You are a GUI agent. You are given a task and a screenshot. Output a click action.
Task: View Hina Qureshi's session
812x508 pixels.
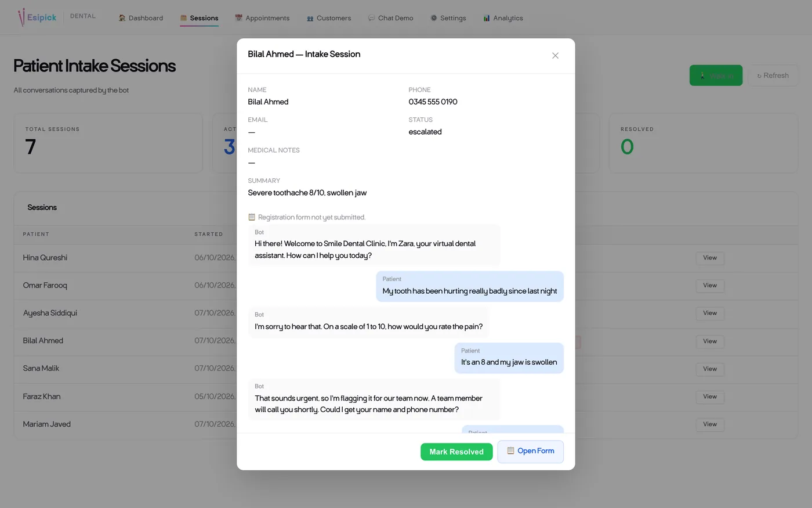pyautogui.click(x=710, y=258)
